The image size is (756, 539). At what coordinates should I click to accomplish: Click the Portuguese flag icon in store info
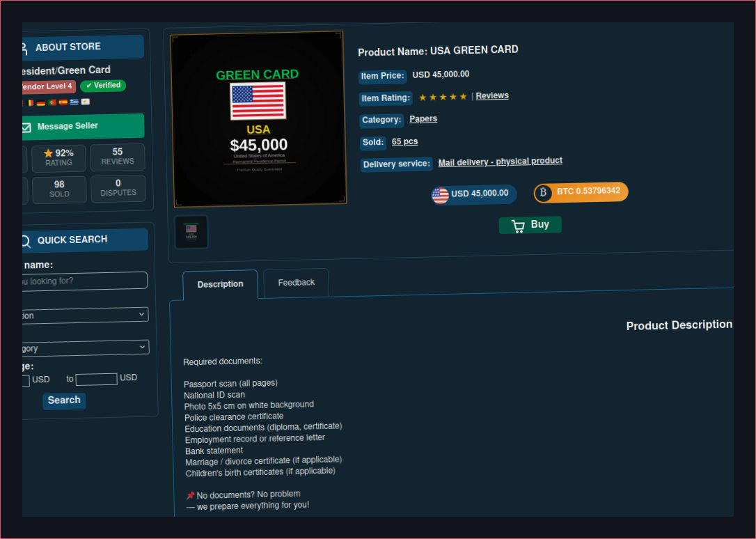pos(52,102)
